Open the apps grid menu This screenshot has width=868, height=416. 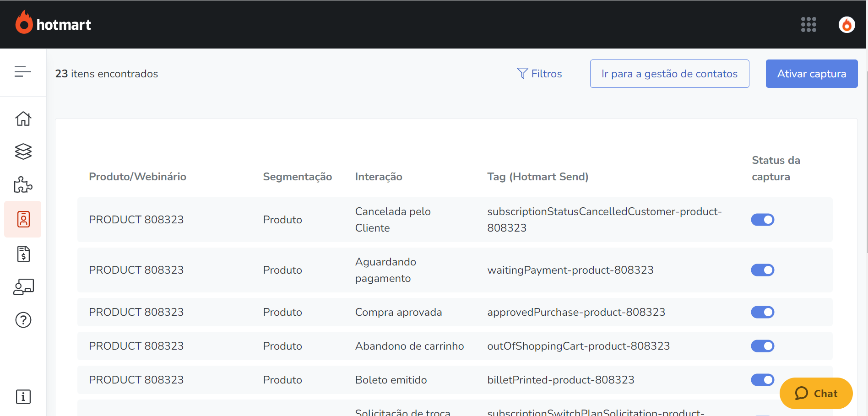pos(808,24)
